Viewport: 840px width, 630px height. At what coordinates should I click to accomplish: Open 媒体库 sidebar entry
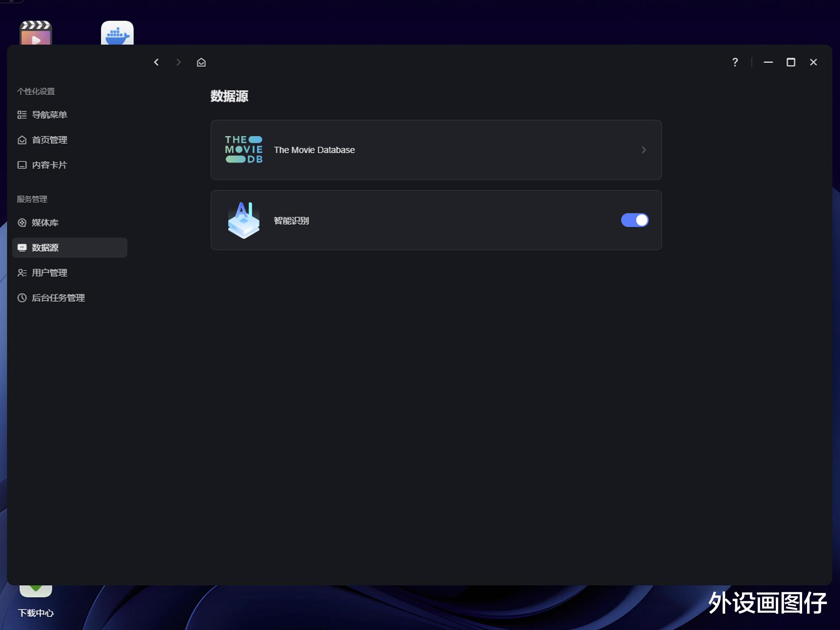point(45,223)
